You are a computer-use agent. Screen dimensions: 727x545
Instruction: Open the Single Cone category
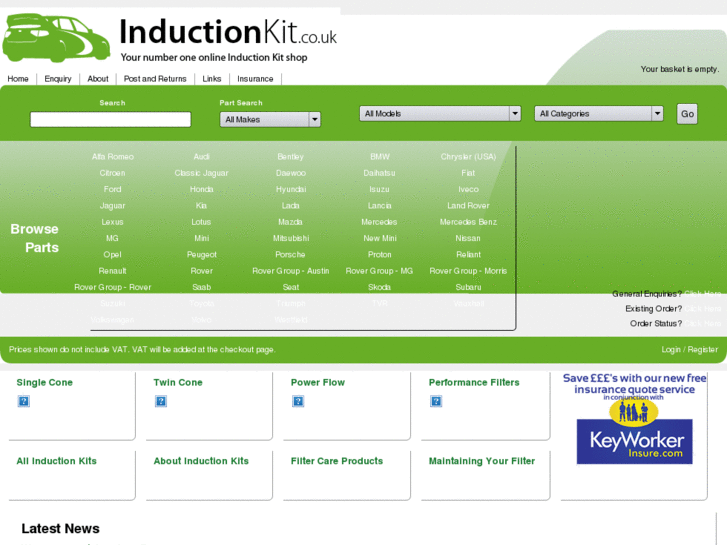(x=45, y=383)
